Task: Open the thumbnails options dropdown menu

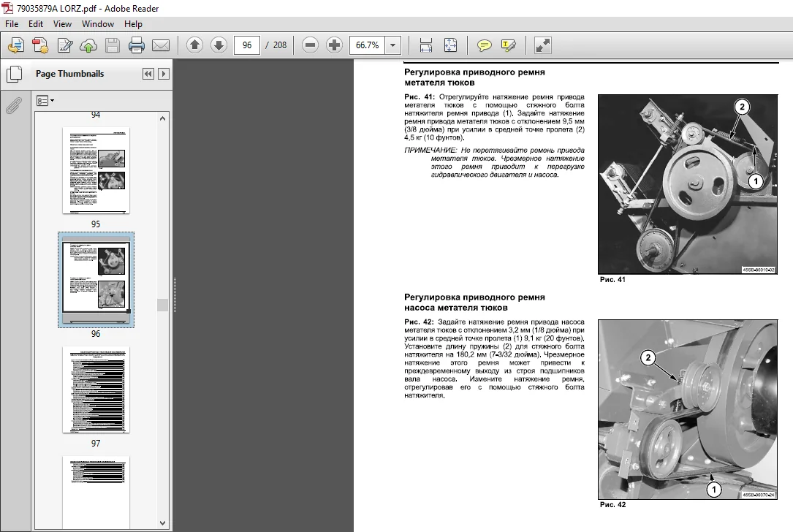Action: [x=45, y=101]
